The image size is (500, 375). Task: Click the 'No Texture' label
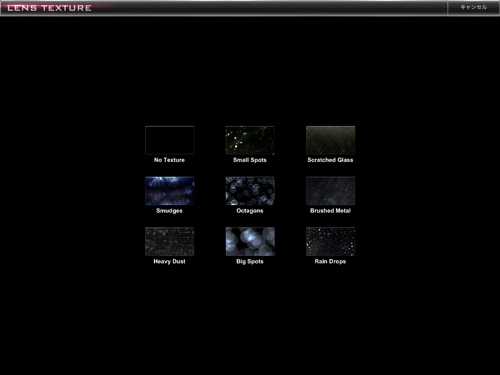(169, 160)
